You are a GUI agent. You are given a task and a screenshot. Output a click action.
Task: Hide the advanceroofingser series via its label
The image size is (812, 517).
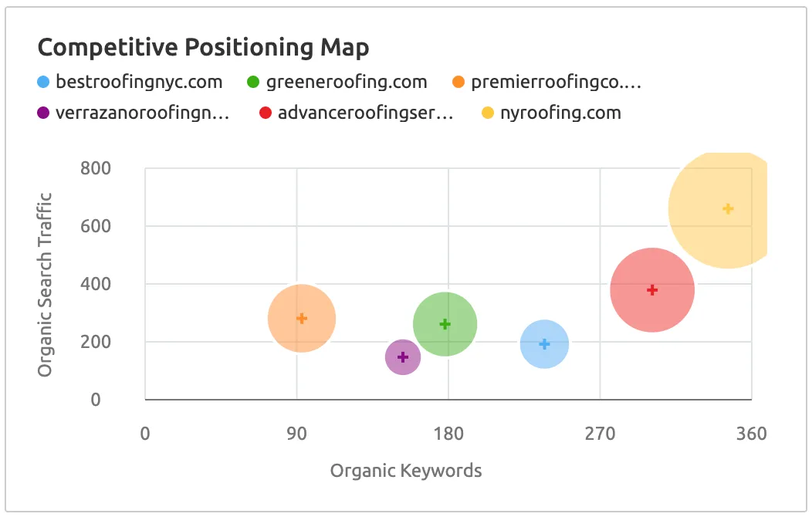point(365,113)
